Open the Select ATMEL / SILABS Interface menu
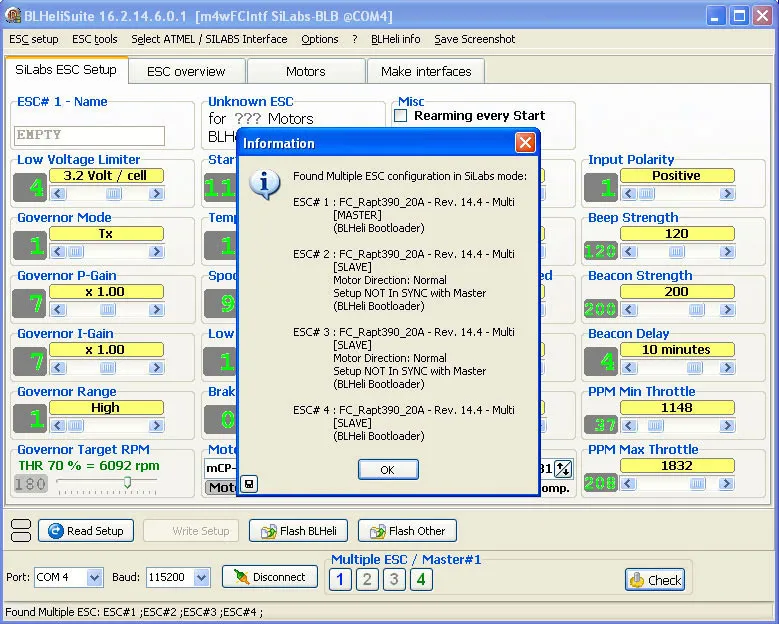The image size is (779, 624). (209, 39)
